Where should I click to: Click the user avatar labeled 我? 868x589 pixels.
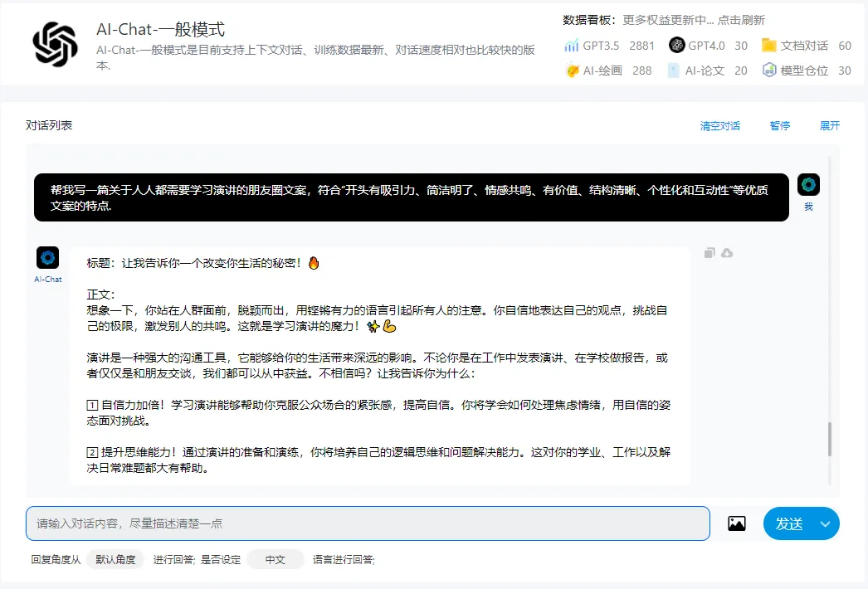click(x=808, y=185)
